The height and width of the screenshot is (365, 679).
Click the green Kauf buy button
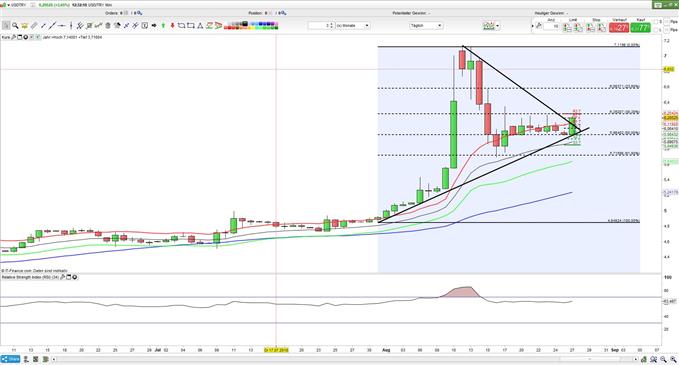click(x=640, y=27)
